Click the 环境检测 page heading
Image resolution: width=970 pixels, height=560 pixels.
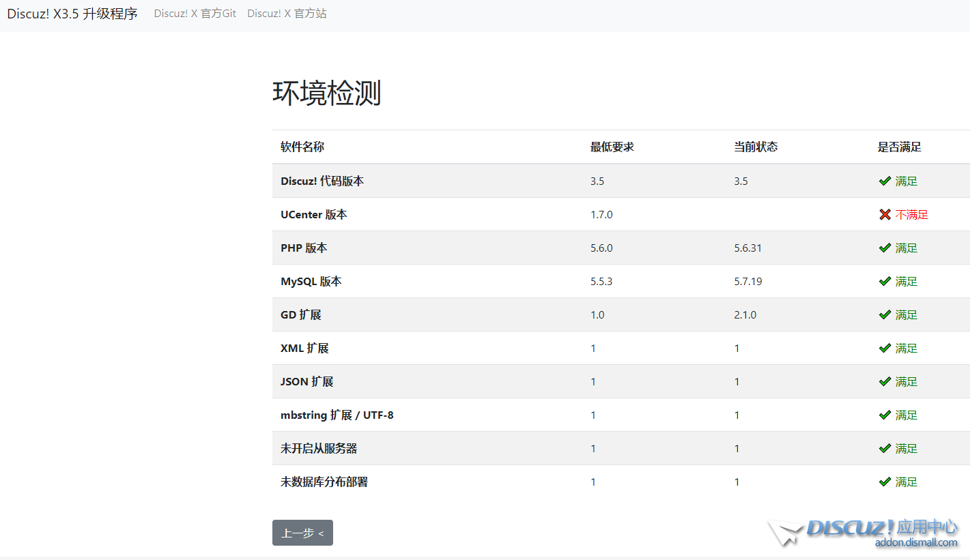(327, 93)
